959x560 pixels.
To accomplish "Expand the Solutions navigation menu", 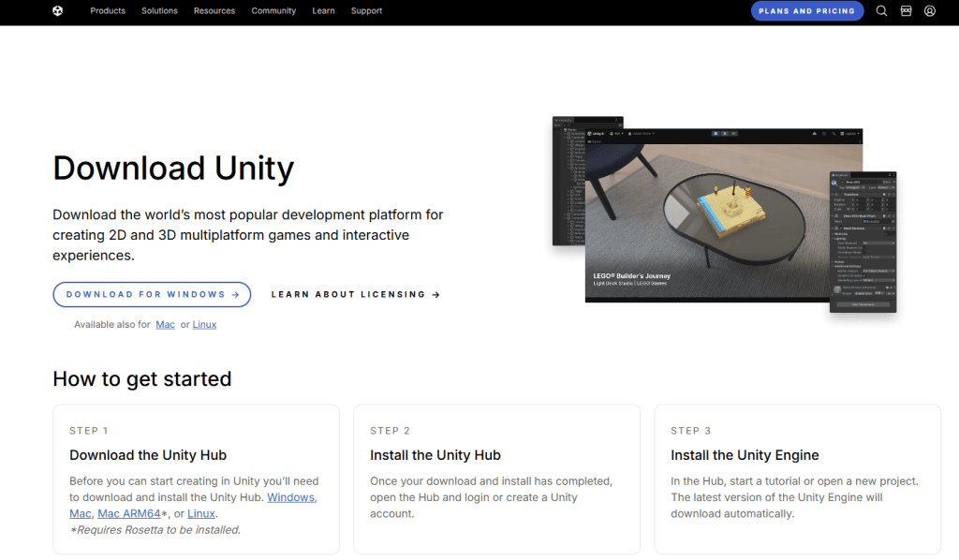I will pyautogui.click(x=159, y=11).
